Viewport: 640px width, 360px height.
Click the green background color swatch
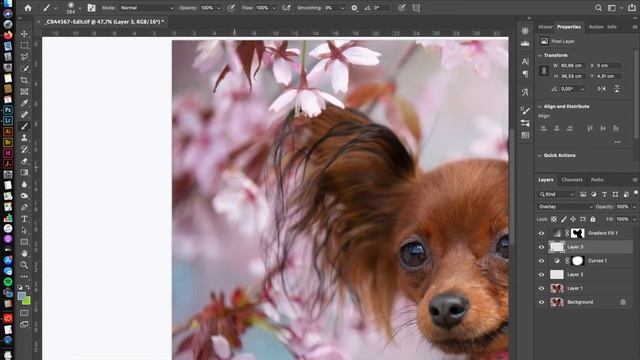click(x=27, y=302)
